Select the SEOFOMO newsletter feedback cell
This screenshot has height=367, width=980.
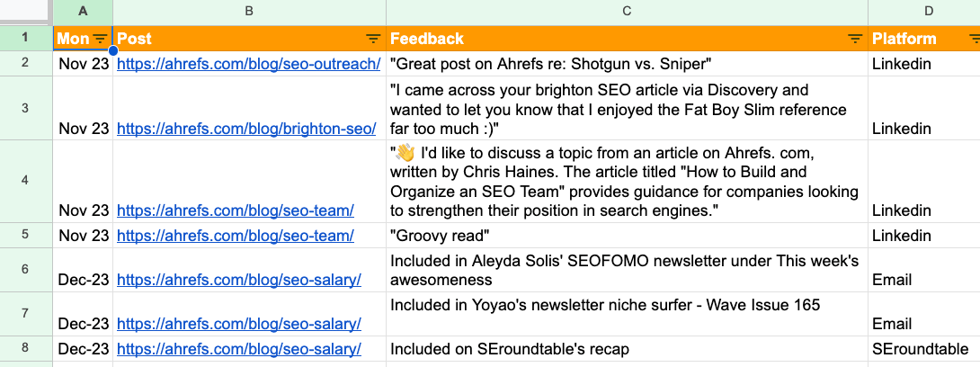[x=627, y=270]
